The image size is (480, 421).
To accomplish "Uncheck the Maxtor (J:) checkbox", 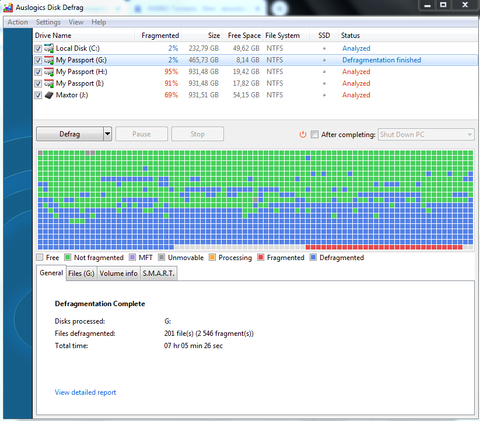I will pos(38,95).
